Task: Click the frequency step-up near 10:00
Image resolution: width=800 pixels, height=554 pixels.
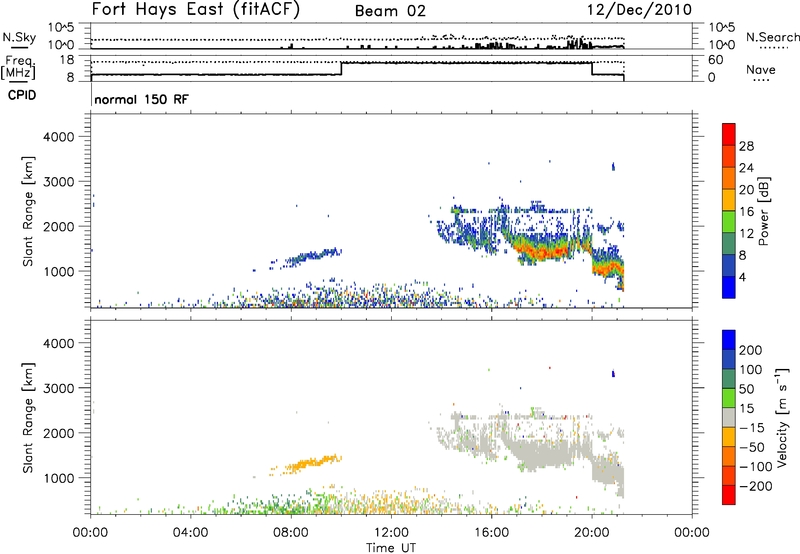Action: tap(341, 68)
